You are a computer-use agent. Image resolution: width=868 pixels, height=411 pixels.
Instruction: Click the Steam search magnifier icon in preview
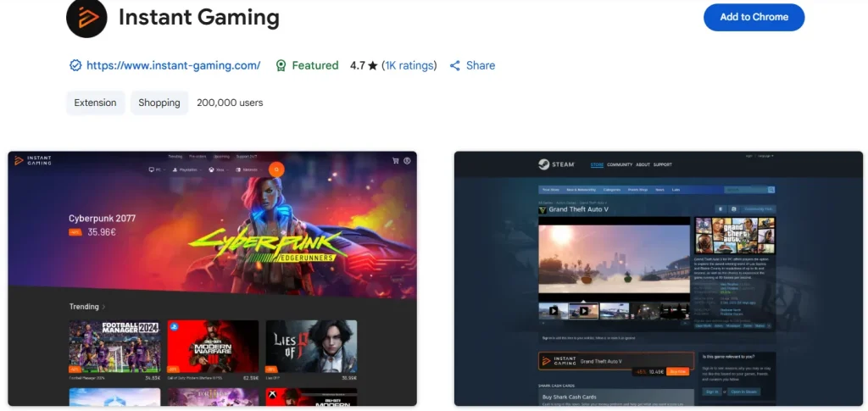771,190
